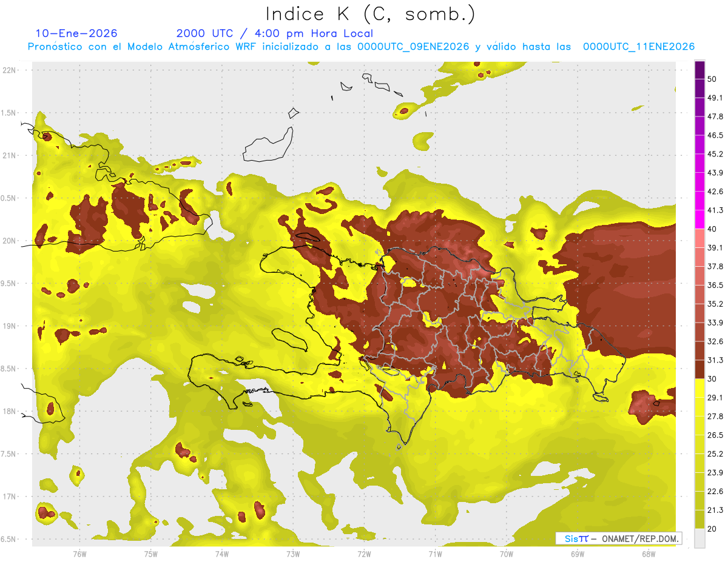Click the "22N" latitude label
The width and height of the screenshot is (728, 562).
[x=10, y=70]
